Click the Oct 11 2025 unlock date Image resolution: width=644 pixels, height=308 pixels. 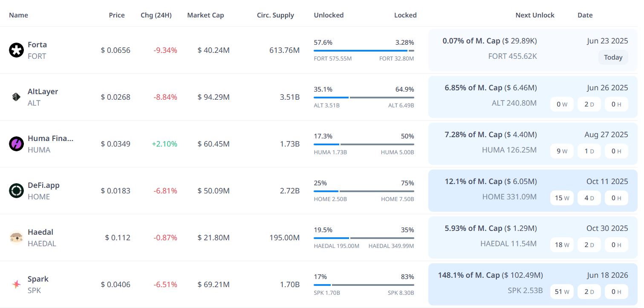click(x=607, y=181)
